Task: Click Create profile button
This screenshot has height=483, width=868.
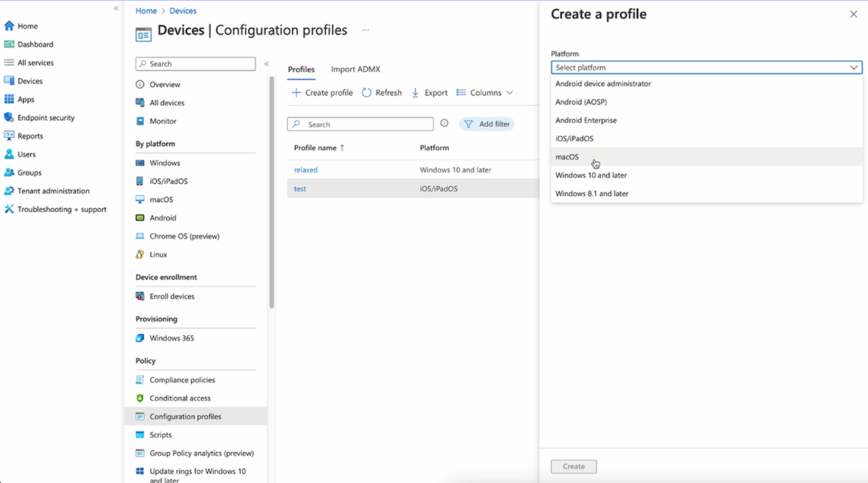Action: point(322,93)
